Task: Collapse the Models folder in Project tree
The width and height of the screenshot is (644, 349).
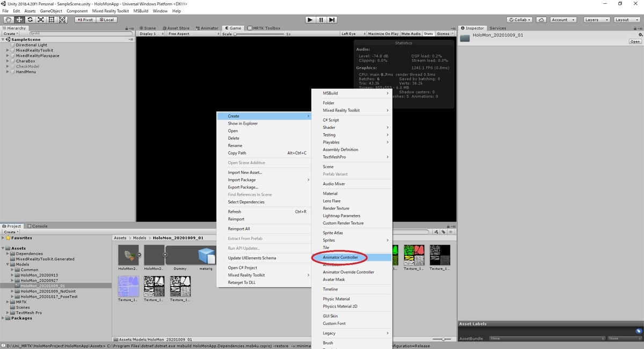Action: click(8, 265)
